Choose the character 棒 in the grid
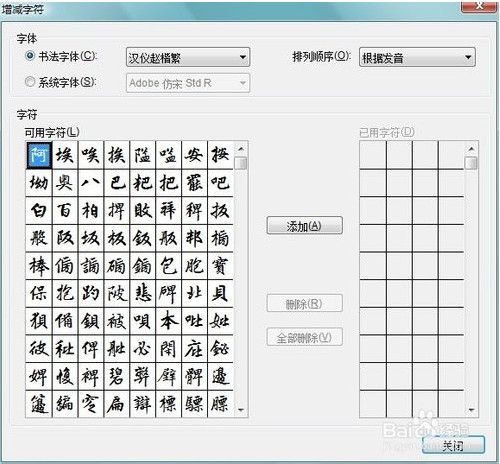 pos(39,266)
